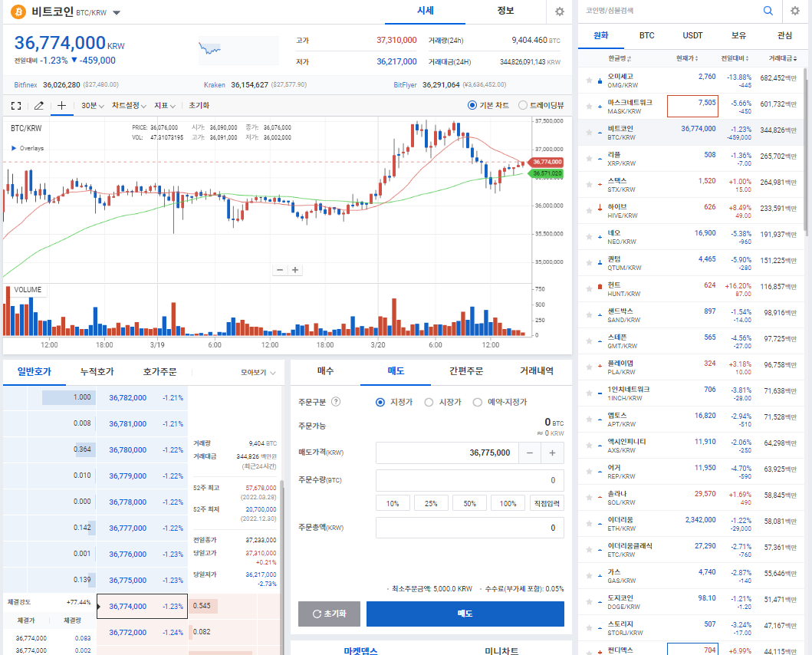Screen dimensions: 812x655
Task: Favorite the 리플 XRP/KRW star
Action: coord(589,159)
